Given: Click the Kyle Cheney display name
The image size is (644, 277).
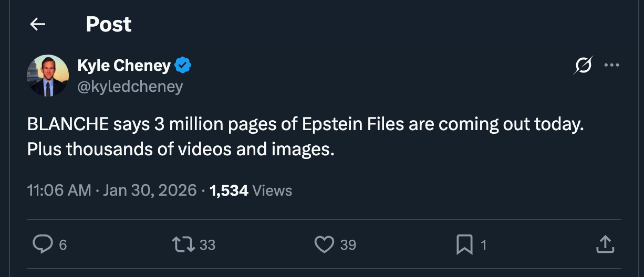Looking at the screenshot, I should point(124,66).
